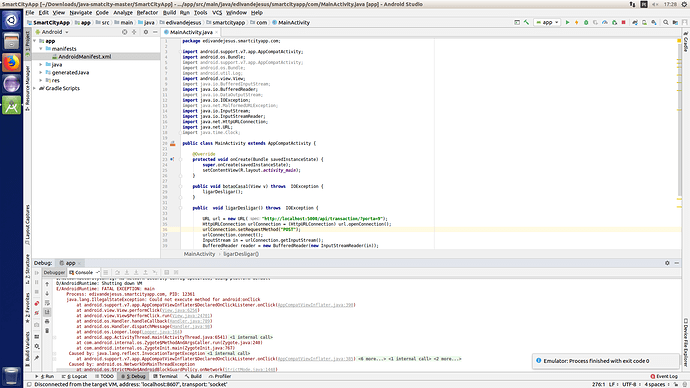Image resolution: width=690 pixels, height=388 pixels.
Task: Open the app run configuration dropdown
Action: coord(547,22)
